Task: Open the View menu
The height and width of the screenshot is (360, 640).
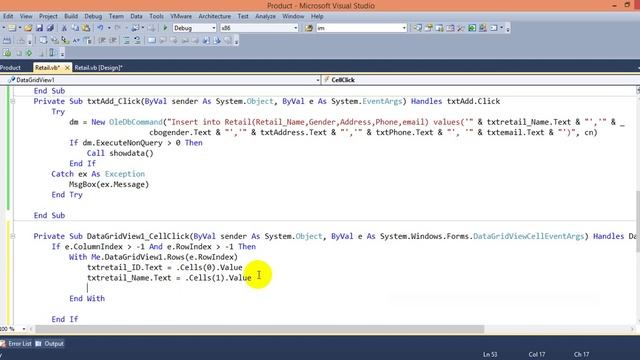Action: pyautogui.click(x=26, y=16)
